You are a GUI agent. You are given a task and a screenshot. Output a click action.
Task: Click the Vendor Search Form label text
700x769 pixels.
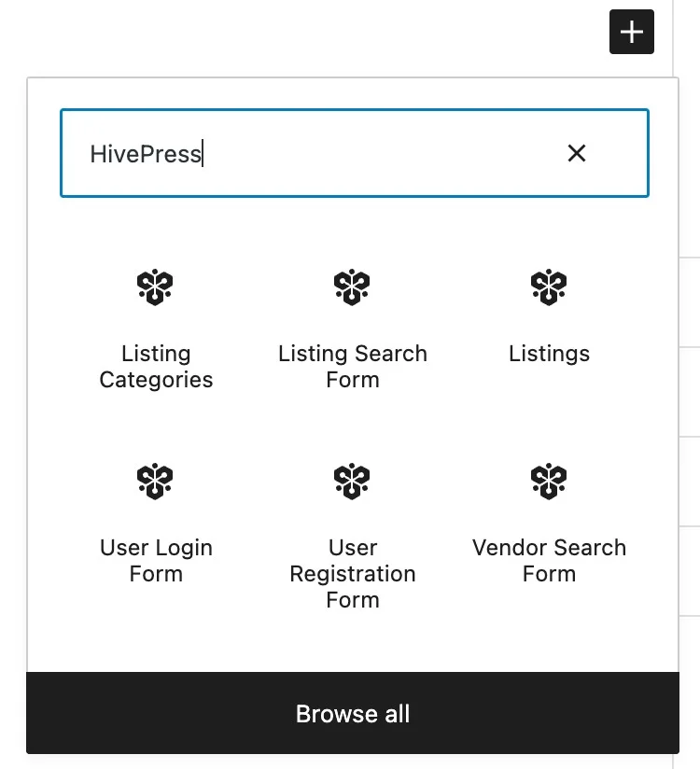coord(549,560)
